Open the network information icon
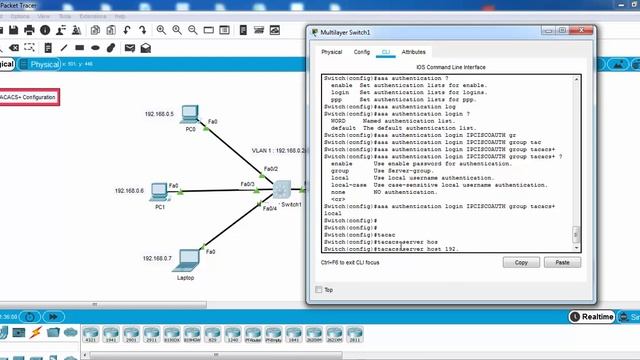Image resolution: width=640 pixels, height=360 pixels. [45, 30]
